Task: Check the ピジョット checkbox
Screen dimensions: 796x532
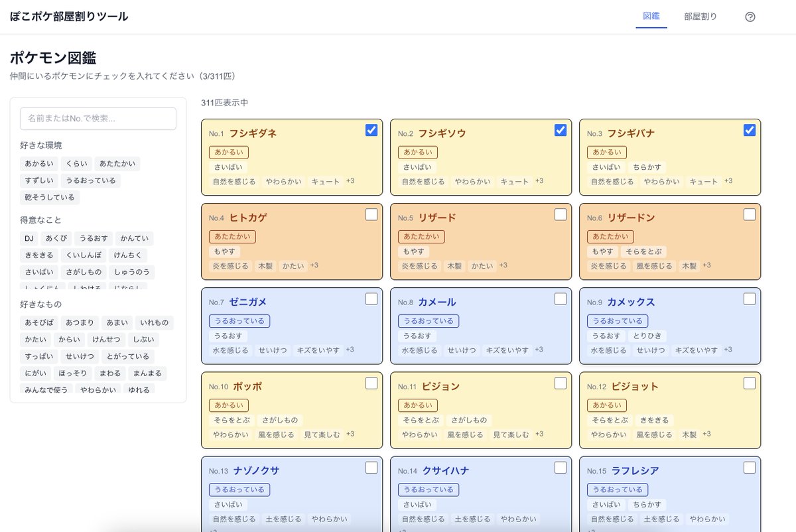Action: click(750, 383)
